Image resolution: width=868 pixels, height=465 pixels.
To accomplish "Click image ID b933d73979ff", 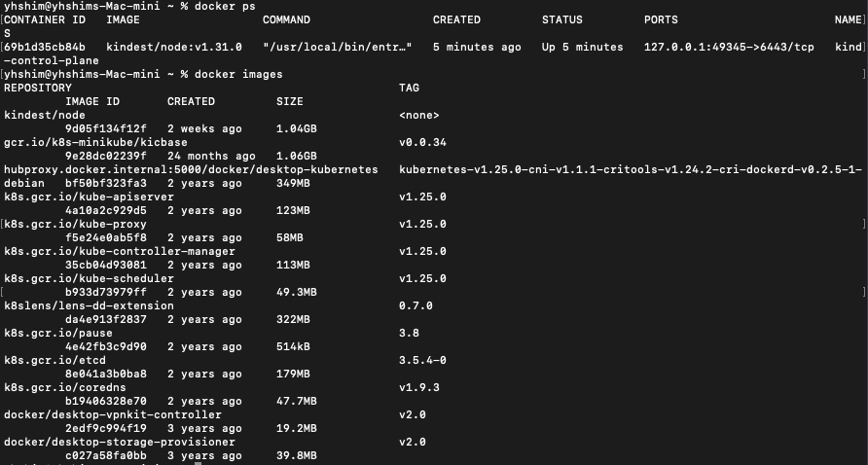I will coord(106,292).
